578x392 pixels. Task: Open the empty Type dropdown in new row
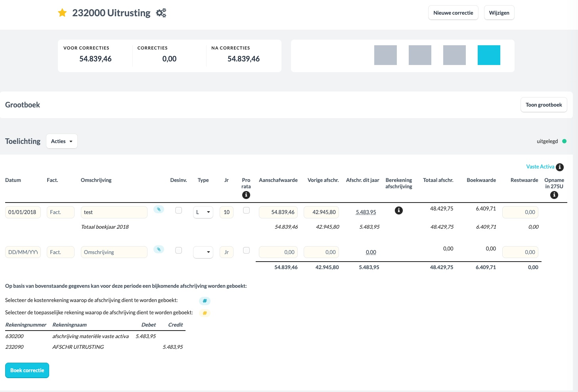[203, 252]
